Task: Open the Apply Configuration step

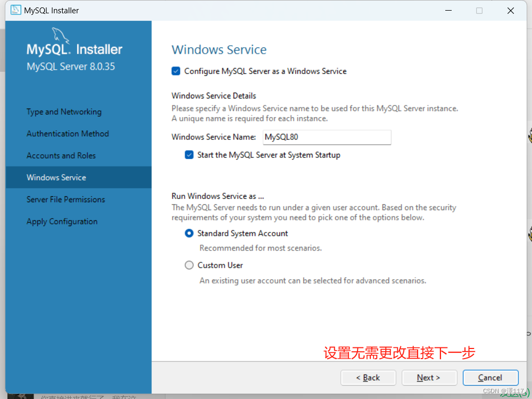Action: (x=62, y=221)
